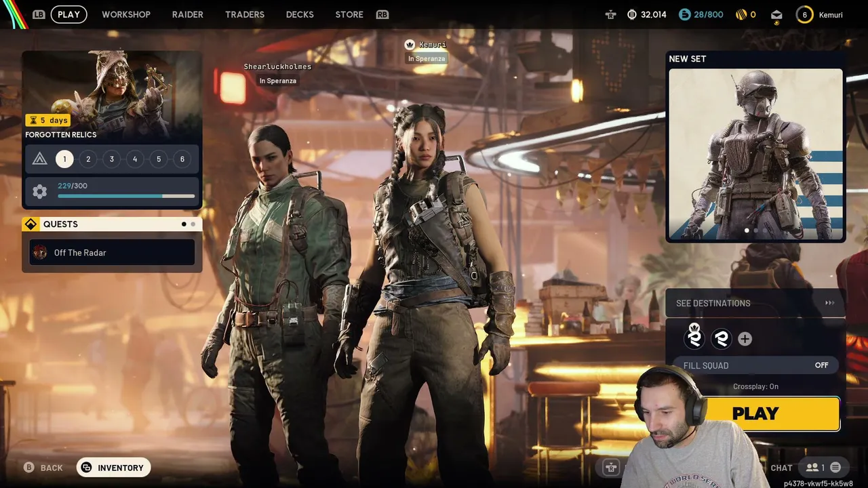Open the social hamburger menu icon
868x488 pixels.
pos(835,468)
